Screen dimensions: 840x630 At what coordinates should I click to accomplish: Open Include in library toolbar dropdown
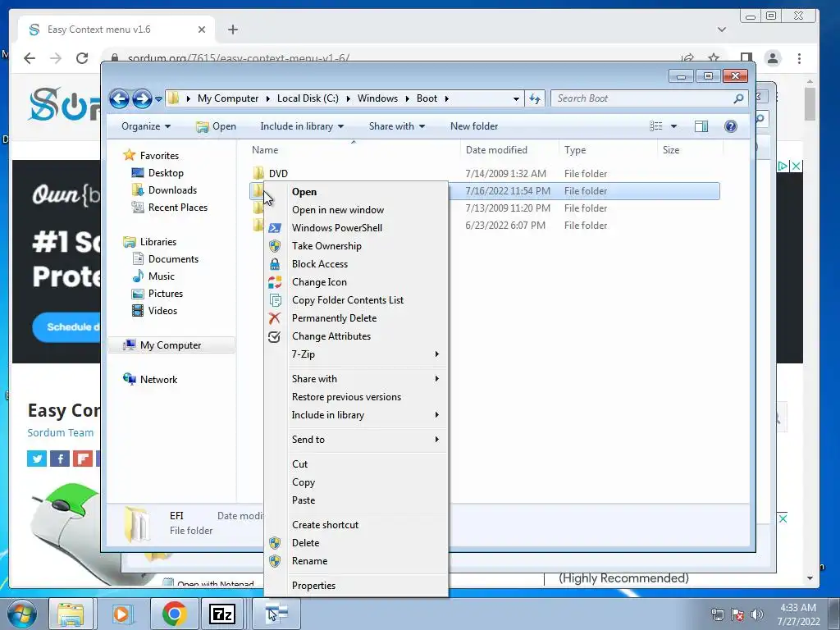click(302, 126)
